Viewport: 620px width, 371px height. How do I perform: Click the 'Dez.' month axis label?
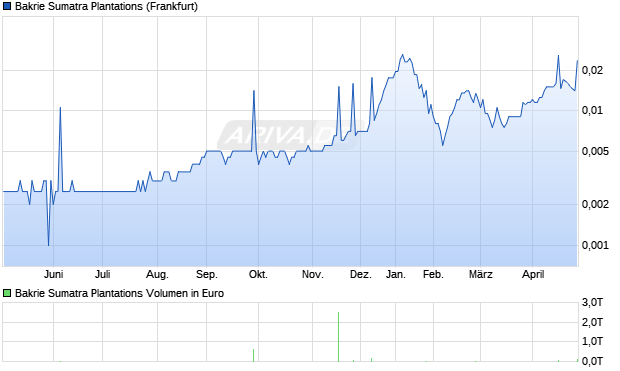[x=361, y=274]
